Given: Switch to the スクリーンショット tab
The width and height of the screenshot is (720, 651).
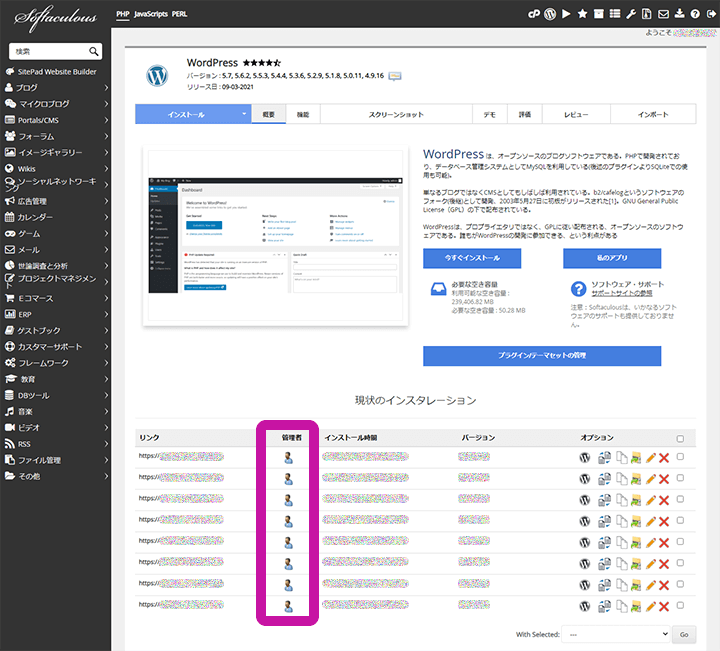Looking at the screenshot, I should (395, 115).
